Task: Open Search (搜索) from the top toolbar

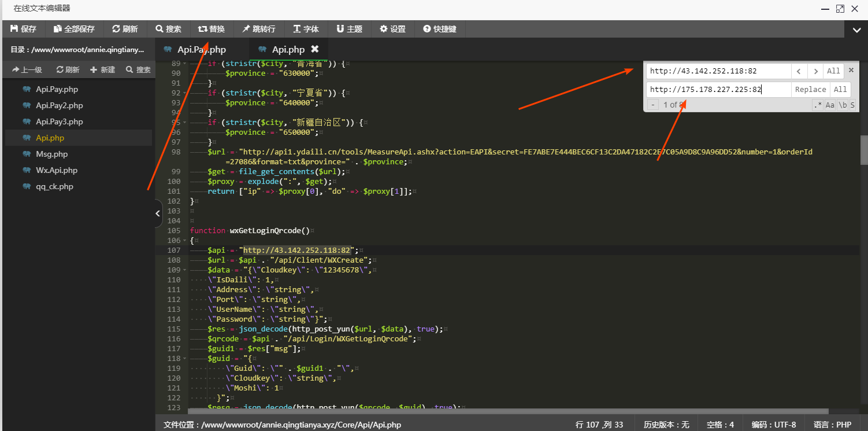Action: 168,29
